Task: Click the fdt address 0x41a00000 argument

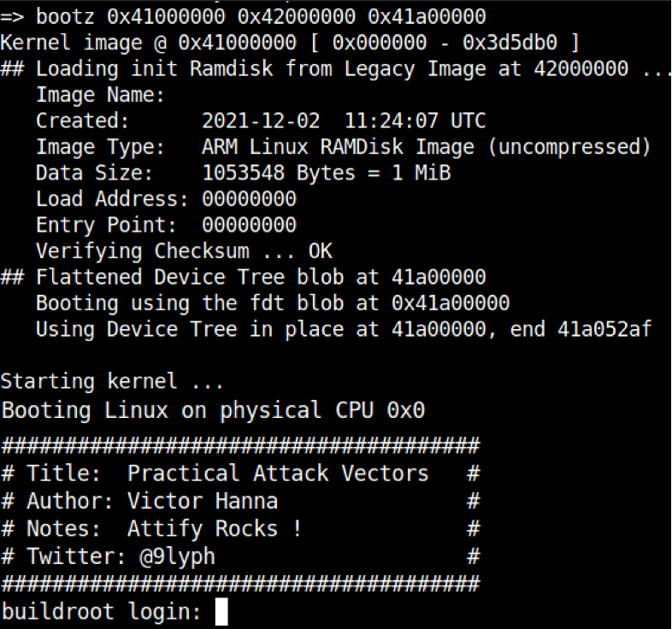Action: 427,17
